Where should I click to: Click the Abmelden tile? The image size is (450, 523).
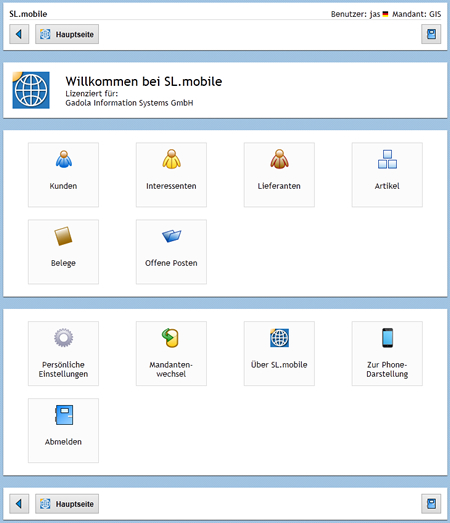[x=63, y=431]
